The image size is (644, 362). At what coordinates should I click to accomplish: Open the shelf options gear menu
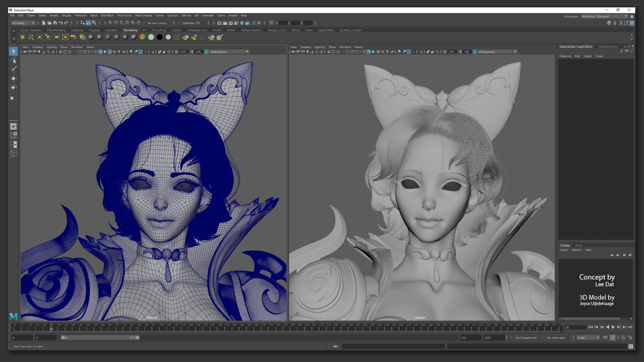click(x=14, y=38)
